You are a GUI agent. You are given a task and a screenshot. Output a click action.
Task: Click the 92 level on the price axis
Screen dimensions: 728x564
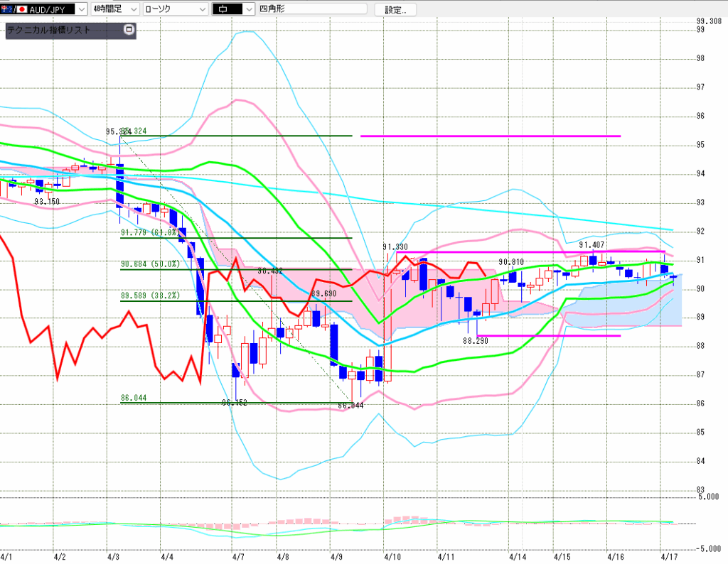click(700, 231)
